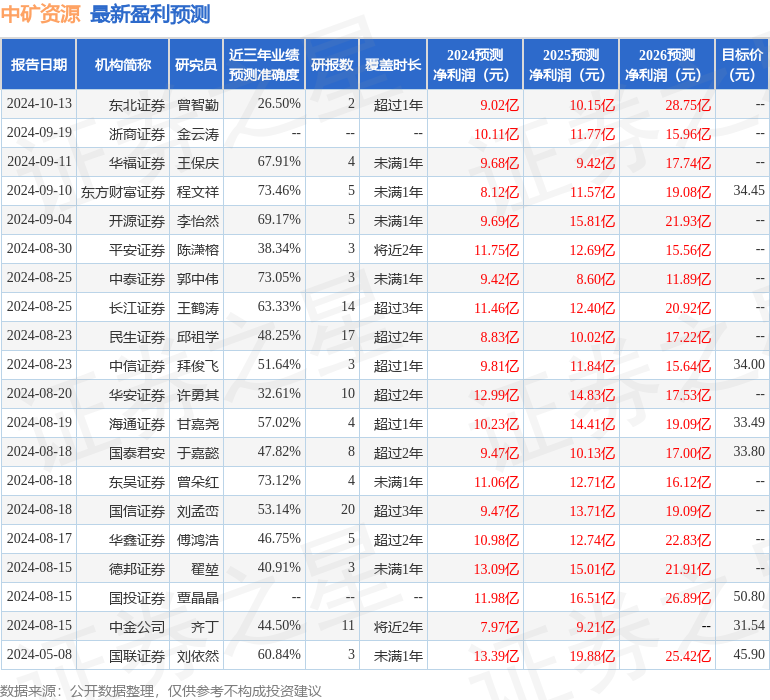Click the report count 20 for 国信证券
The width and height of the screenshot is (770, 700).
[348, 509]
